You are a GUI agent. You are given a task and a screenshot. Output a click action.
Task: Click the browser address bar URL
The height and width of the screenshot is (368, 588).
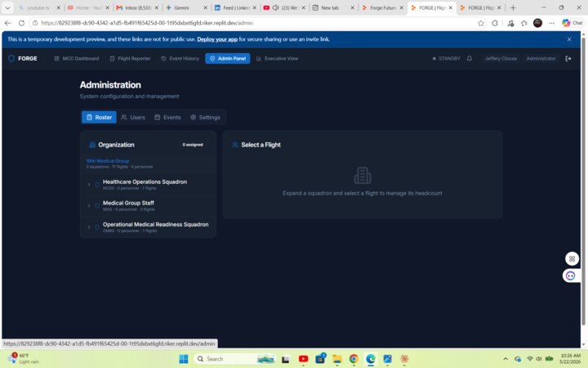[x=147, y=23]
